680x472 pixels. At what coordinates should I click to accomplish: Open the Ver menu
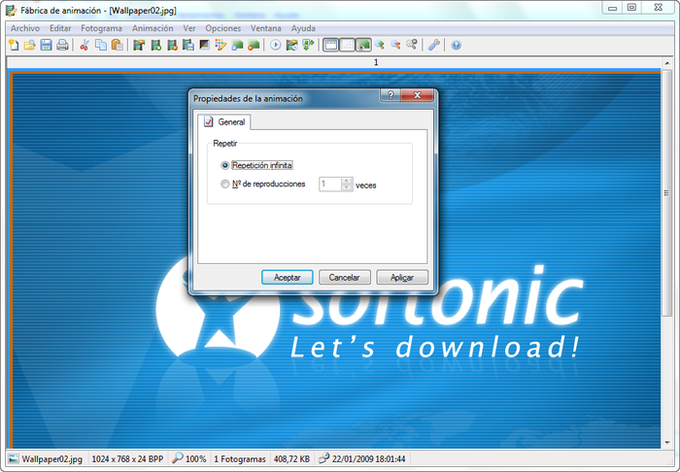coord(189,28)
